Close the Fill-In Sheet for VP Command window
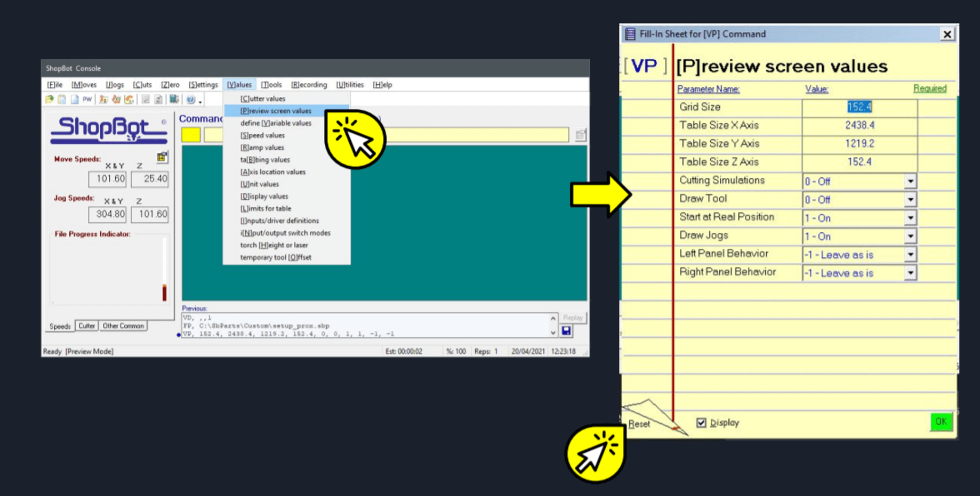Screen dimensions: 980x496 click(947, 34)
